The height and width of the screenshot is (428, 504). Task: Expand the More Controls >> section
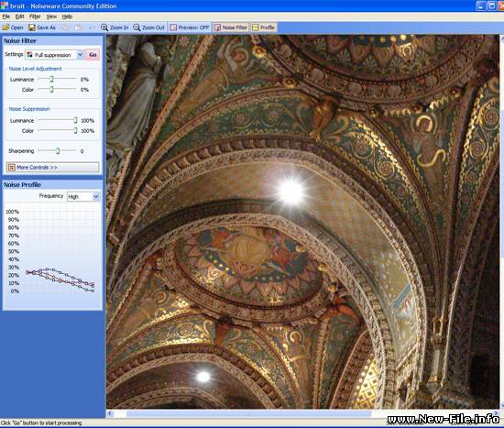(x=53, y=167)
